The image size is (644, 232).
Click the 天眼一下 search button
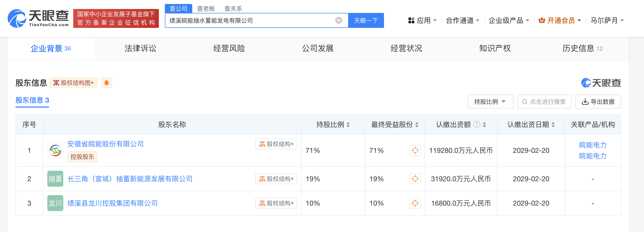coord(366,20)
